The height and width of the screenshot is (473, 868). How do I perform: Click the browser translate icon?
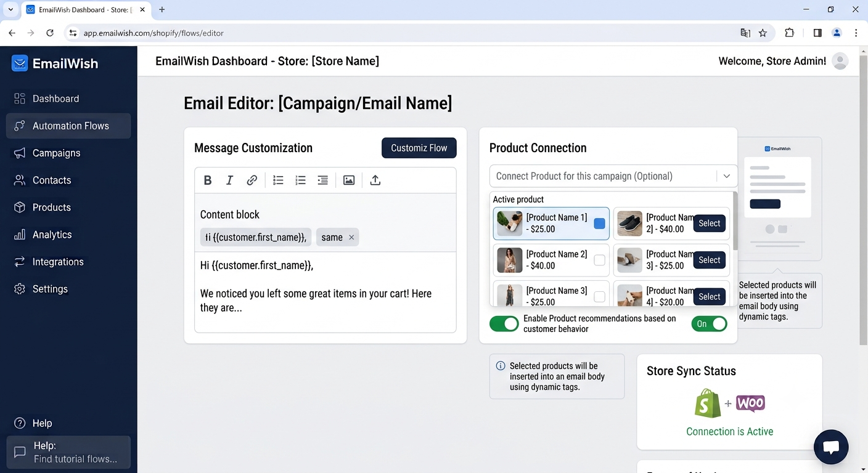[745, 33]
